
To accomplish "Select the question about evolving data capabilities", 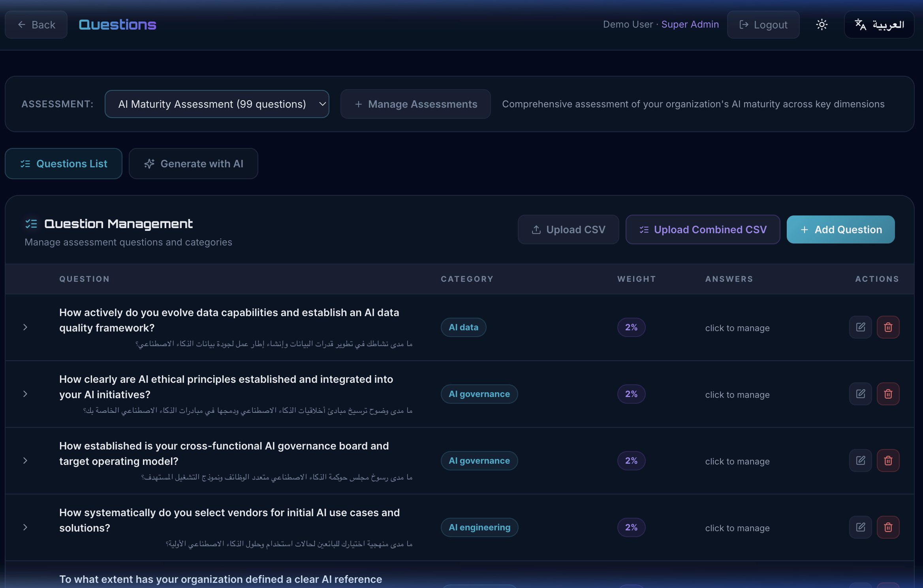I will click(229, 320).
